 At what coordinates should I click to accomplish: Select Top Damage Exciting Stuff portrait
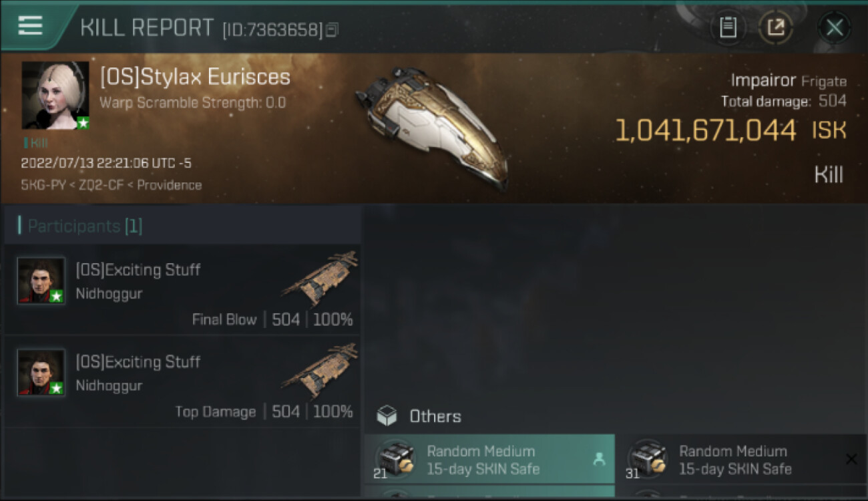click(41, 372)
